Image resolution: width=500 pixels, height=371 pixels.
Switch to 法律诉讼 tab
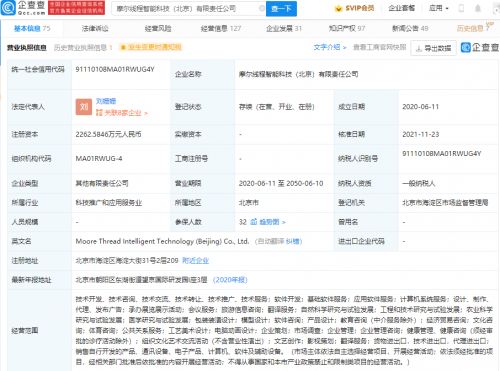coord(95,29)
